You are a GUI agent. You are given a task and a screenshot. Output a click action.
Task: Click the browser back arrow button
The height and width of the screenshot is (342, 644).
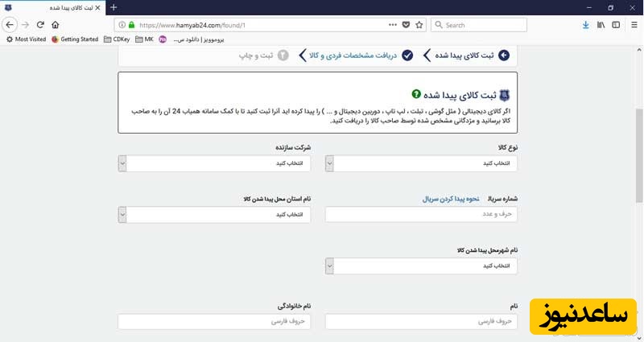point(10,25)
